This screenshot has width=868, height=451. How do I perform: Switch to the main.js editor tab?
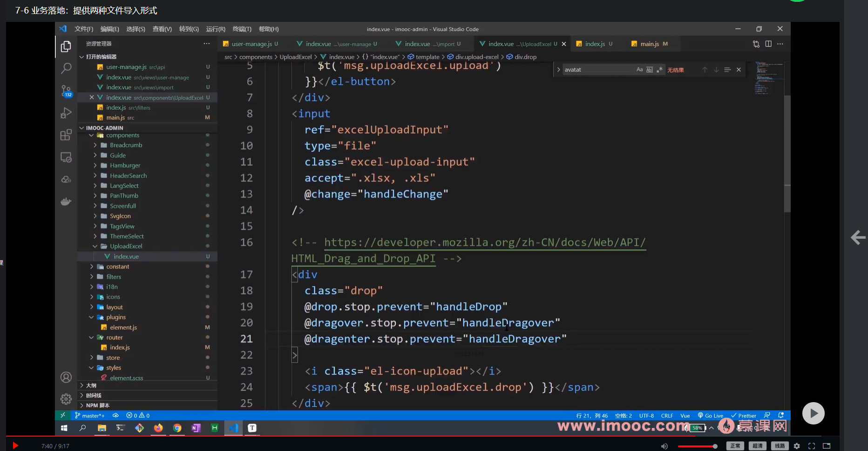tap(649, 44)
